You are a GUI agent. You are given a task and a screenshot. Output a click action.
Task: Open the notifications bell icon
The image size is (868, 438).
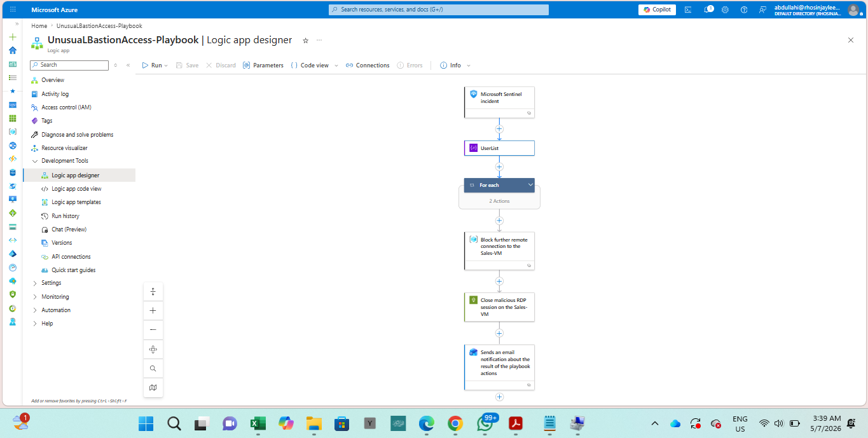point(708,10)
